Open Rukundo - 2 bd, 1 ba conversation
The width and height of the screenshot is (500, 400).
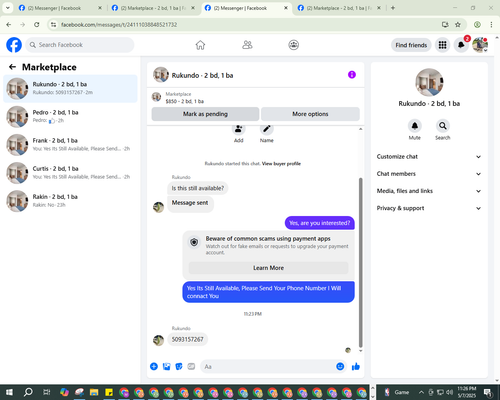70,88
